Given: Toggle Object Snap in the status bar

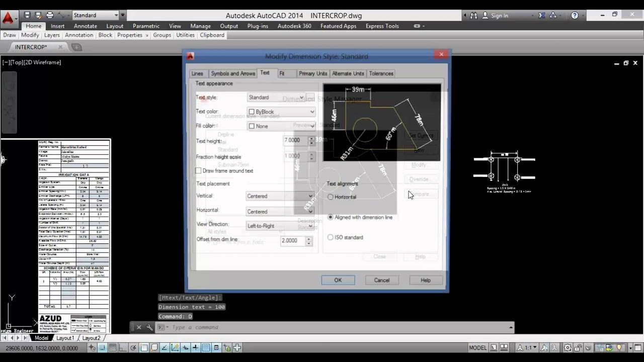Looking at the screenshot, I should [x=144, y=347].
